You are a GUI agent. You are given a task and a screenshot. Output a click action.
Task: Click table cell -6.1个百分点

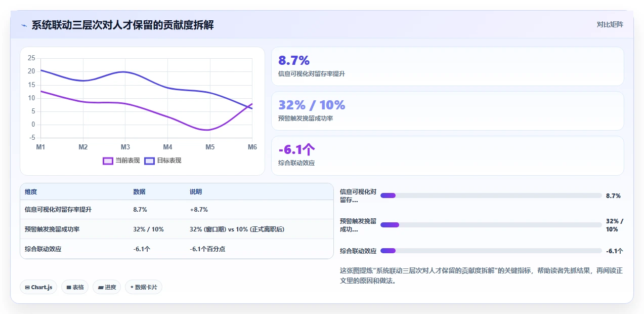[x=207, y=249]
